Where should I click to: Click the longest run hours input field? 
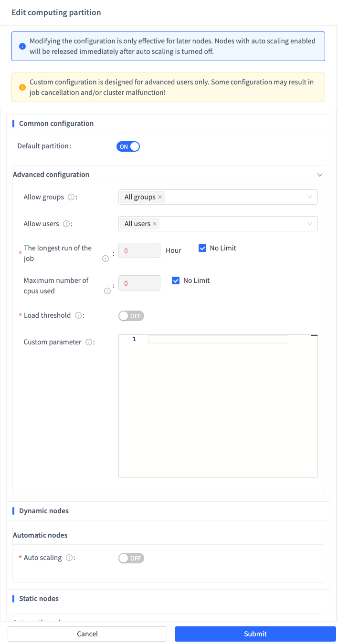point(139,250)
